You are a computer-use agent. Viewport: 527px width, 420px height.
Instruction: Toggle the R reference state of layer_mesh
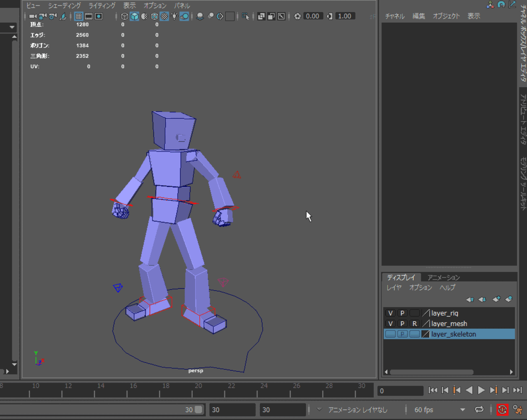coord(414,324)
